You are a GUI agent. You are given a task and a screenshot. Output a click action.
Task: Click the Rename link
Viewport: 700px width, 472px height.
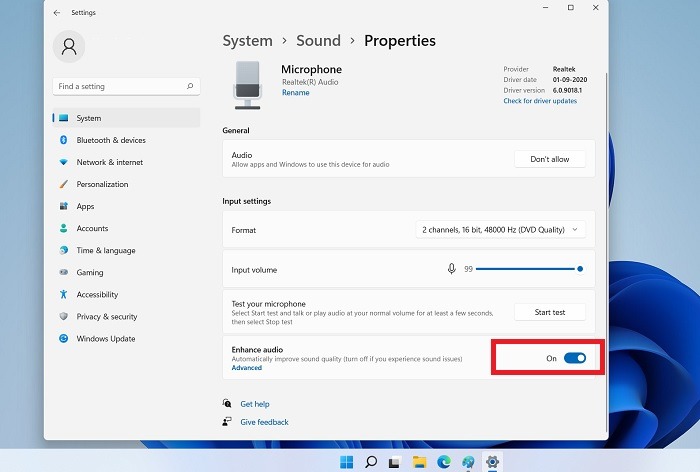[296, 92]
